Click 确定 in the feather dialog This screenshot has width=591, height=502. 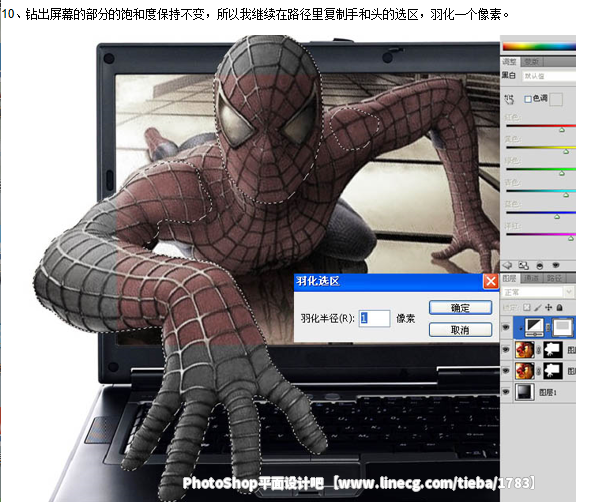[x=460, y=308]
